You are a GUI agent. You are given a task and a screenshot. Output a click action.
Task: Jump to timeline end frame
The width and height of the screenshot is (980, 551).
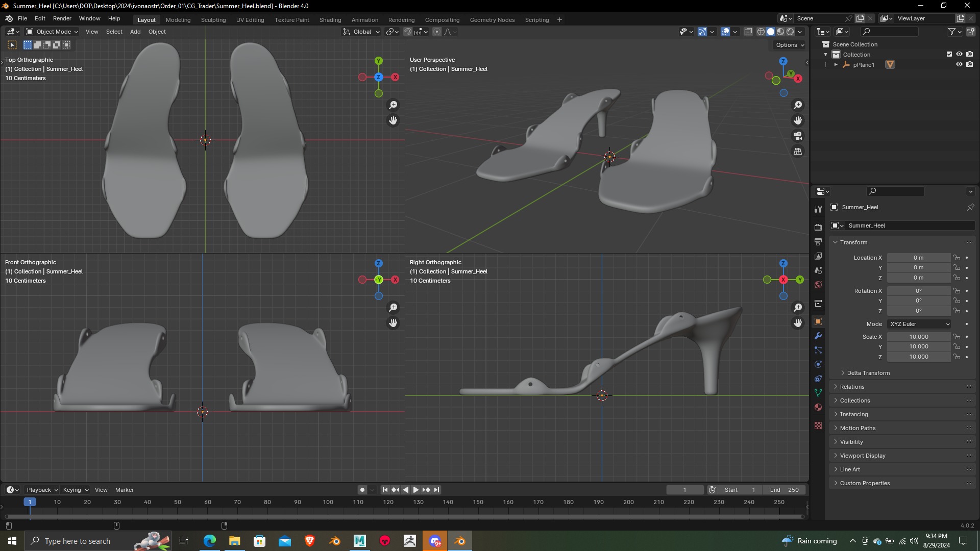coord(436,490)
